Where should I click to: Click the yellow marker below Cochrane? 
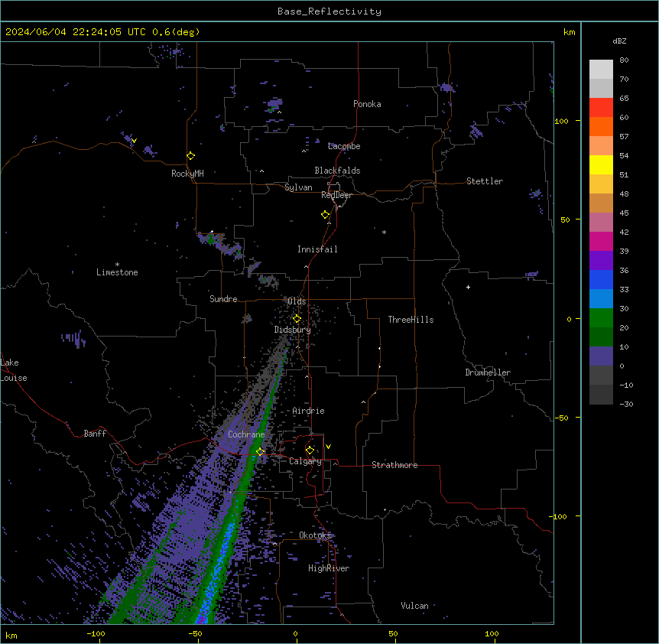pos(260,451)
